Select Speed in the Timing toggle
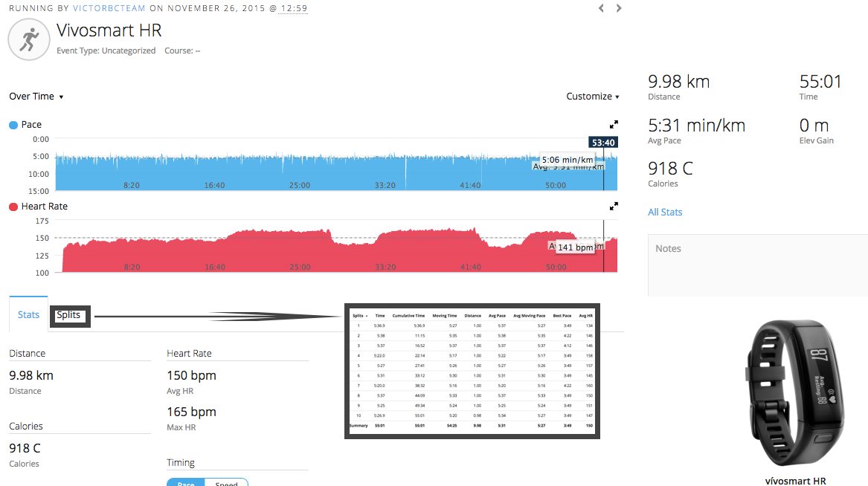Image resolution: width=868 pixels, height=486 pixels. pos(226,483)
